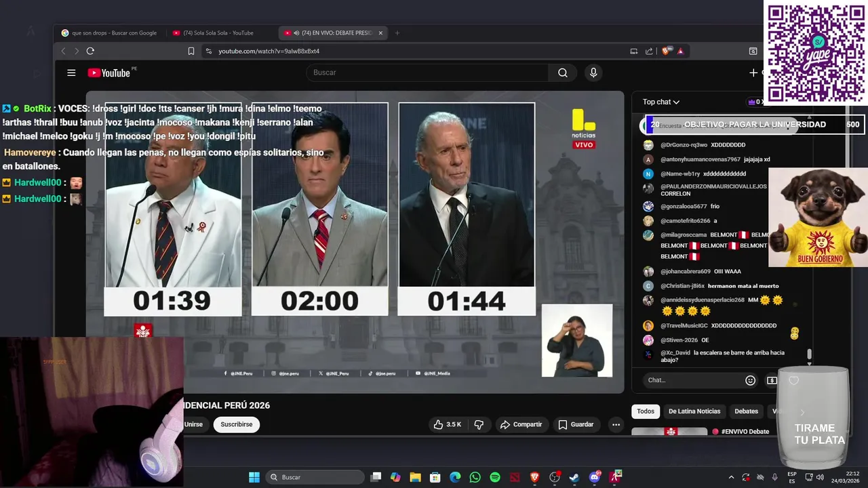Viewport: 868px width, 488px height.
Task: Open Steam from the taskbar
Action: [x=574, y=477]
